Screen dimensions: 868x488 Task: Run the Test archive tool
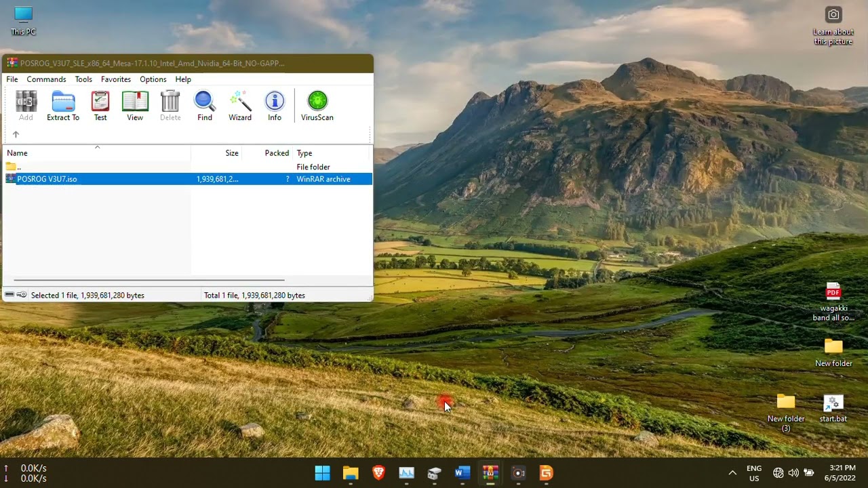tap(100, 106)
